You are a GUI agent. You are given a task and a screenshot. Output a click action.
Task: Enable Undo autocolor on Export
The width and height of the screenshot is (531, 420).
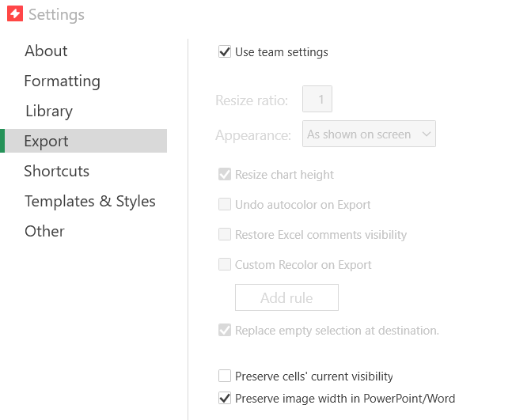coord(225,204)
